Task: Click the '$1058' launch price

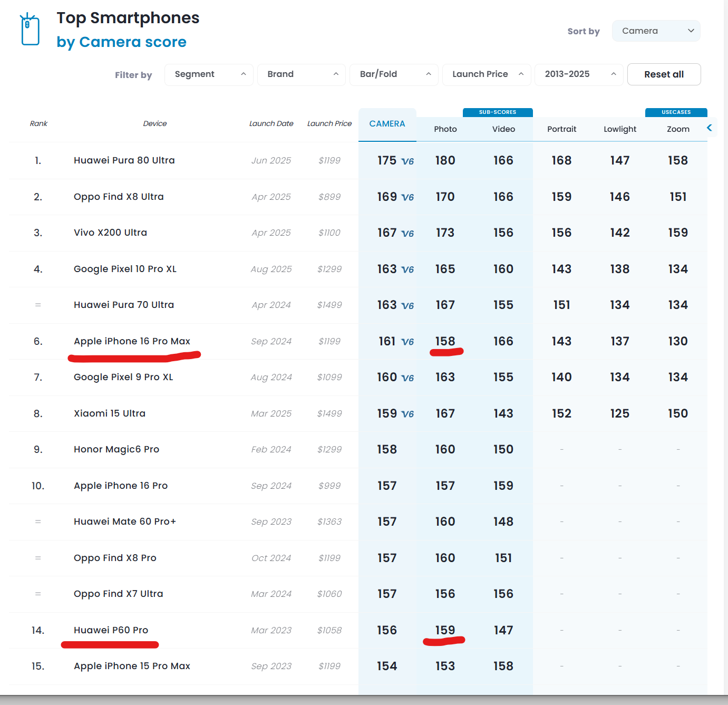Action: click(x=329, y=630)
